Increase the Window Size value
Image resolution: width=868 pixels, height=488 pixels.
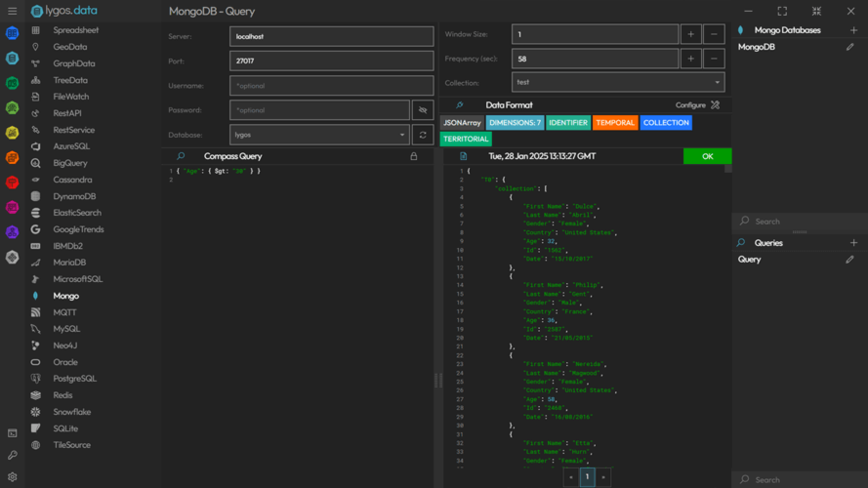(x=691, y=34)
